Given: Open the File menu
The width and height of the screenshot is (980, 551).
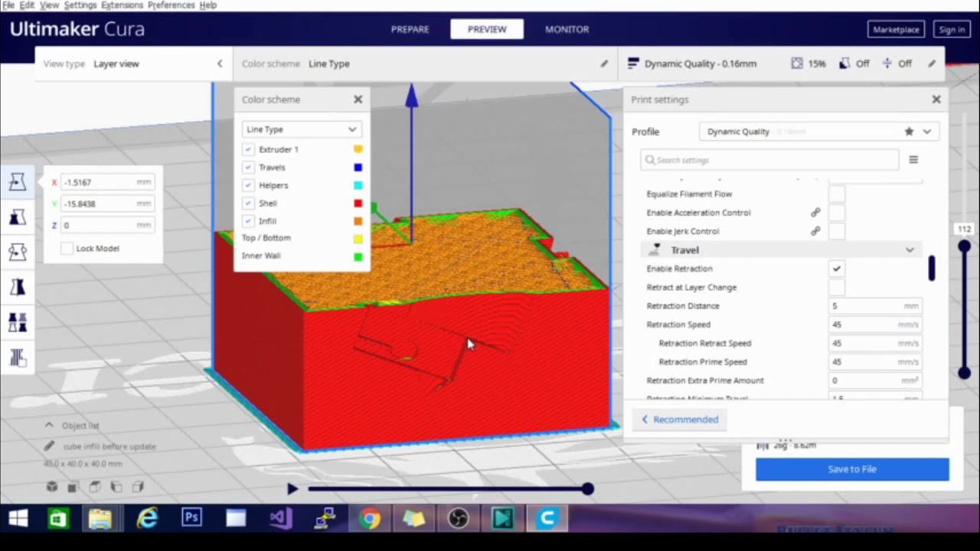Looking at the screenshot, I should (x=8, y=5).
